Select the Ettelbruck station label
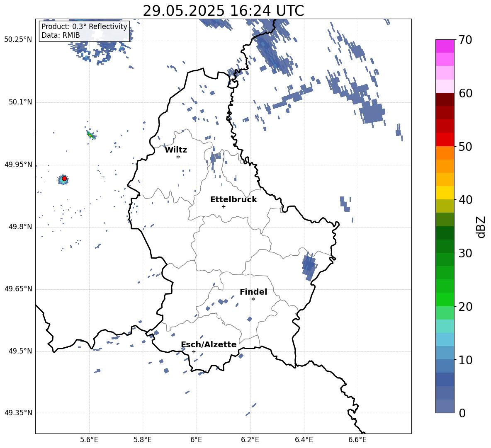Screen dimensions: 491x448 pyautogui.click(x=233, y=199)
